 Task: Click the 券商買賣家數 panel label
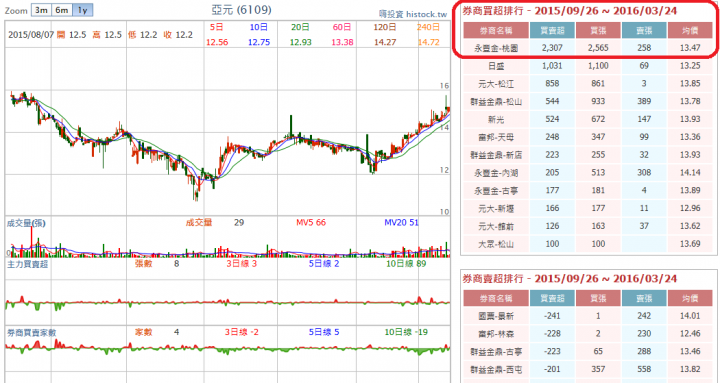coord(31,332)
